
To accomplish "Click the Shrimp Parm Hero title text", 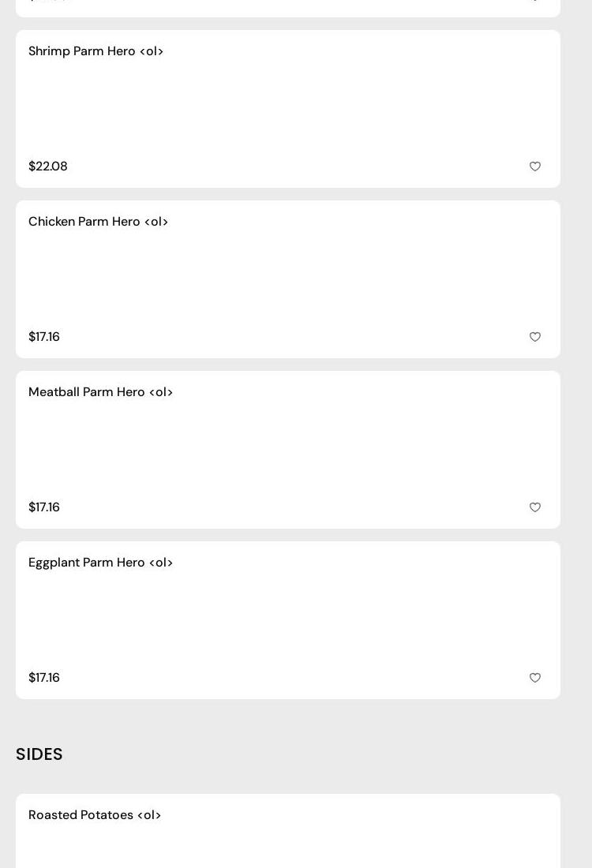I will (96, 51).
